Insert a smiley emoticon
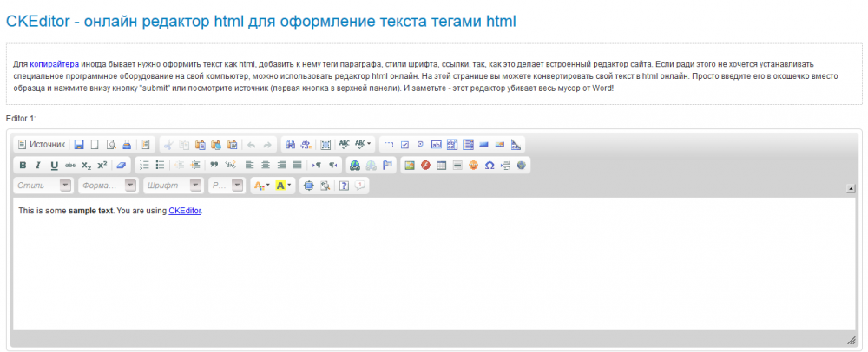Image resolution: width=868 pixels, height=352 pixels. [x=474, y=165]
